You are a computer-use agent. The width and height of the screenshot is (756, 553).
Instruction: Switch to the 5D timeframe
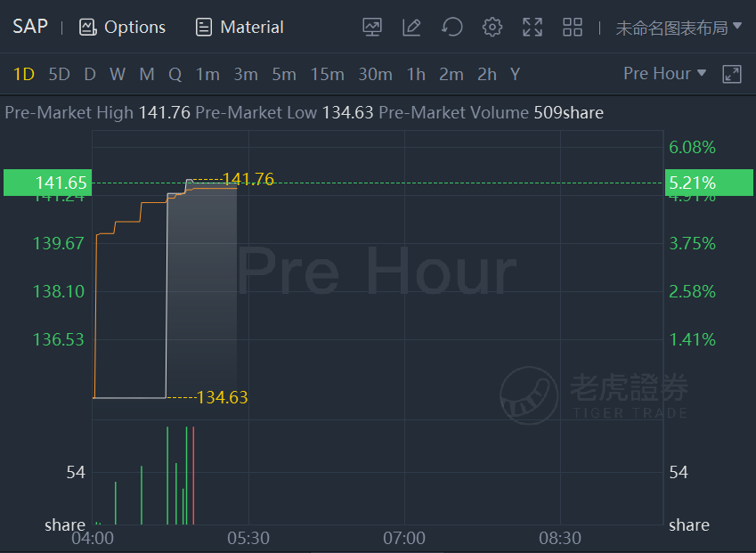tap(59, 74)
